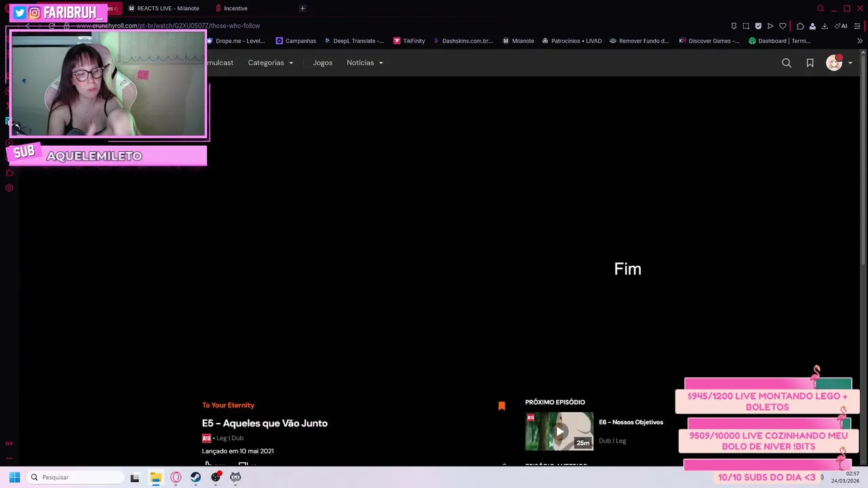Click the send flow arrow icon
This screenshot has width=868, height=488.
pyautogui.click(x=770, y=26)
